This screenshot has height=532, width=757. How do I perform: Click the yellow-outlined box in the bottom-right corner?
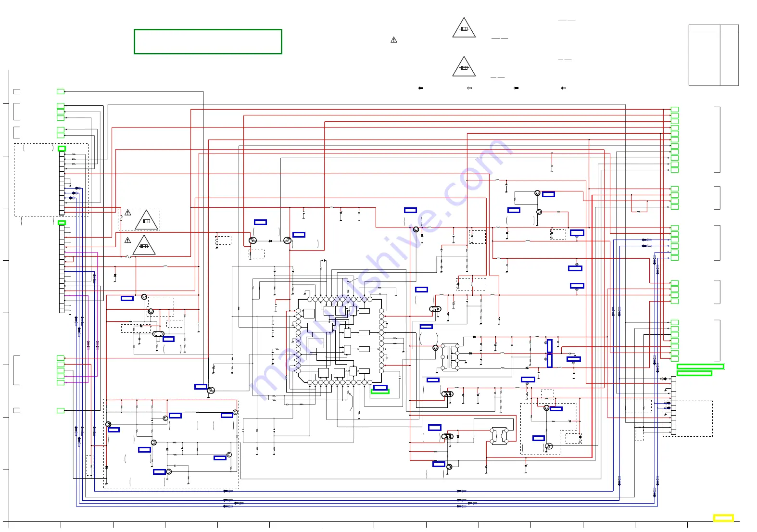723,518
